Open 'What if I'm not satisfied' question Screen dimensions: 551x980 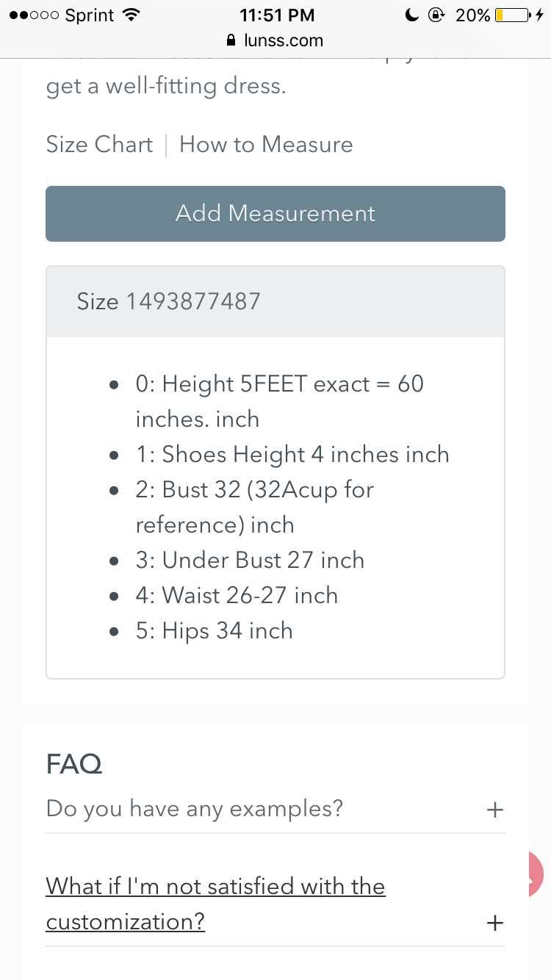[x=215, y=904]
